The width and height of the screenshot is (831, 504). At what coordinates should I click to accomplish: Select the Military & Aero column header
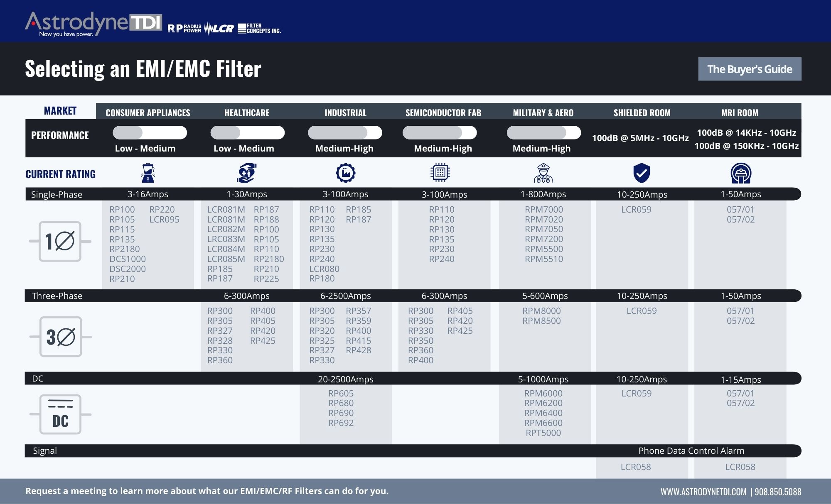(x=543, y=113)
